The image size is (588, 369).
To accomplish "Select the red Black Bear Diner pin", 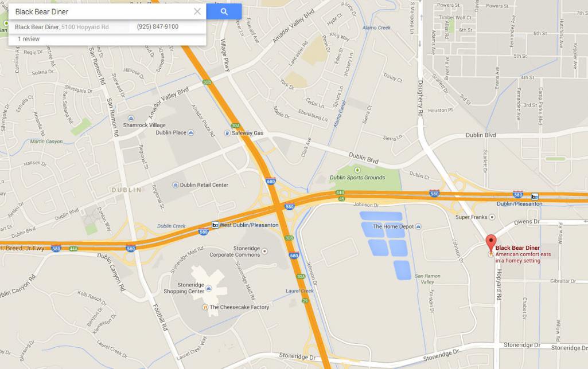I will (491, 244).
